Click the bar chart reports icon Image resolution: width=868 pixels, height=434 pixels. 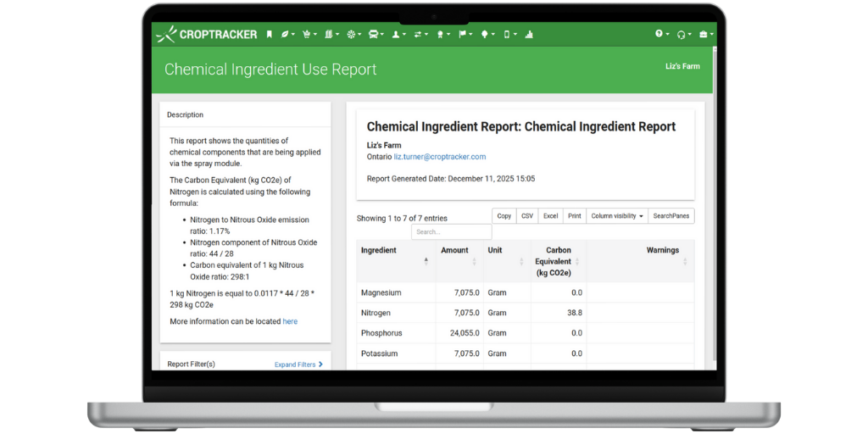pyautogui.click(x=529, y=35)
